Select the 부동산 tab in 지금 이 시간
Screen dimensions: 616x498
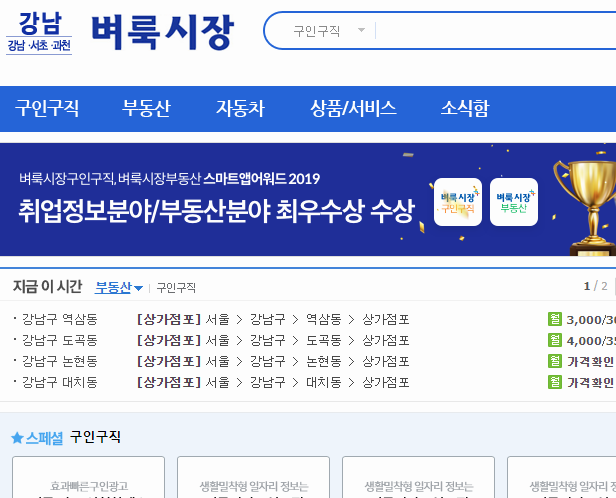coord(118,287)
